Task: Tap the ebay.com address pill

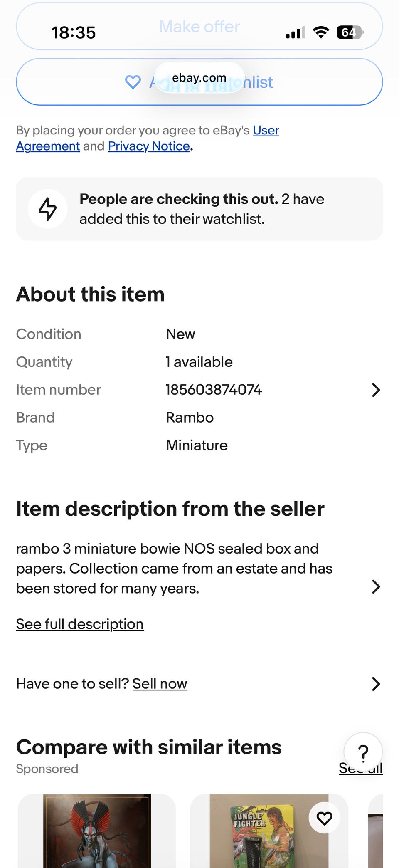Action: (199, 78)
